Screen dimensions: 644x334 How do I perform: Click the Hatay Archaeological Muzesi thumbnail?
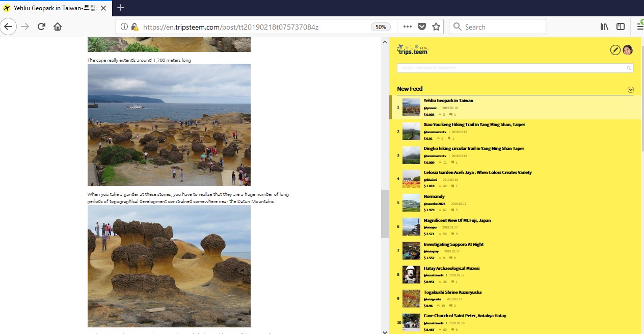point(411,275)
